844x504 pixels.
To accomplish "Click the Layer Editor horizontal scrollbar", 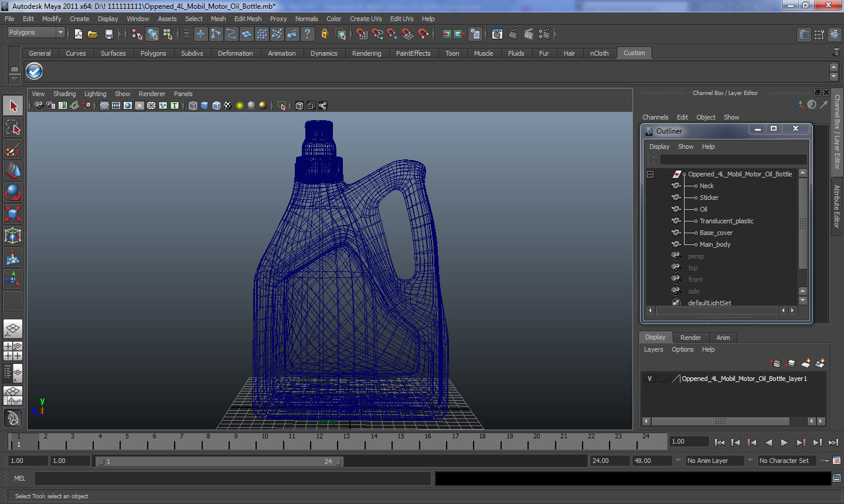I will (720, 421).
